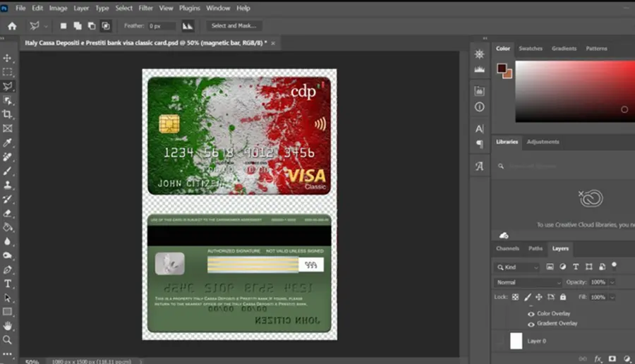Viewport: 635px width, 364px height.
Task: Click the Select and Mask button
Action: (x=234, y=26)
